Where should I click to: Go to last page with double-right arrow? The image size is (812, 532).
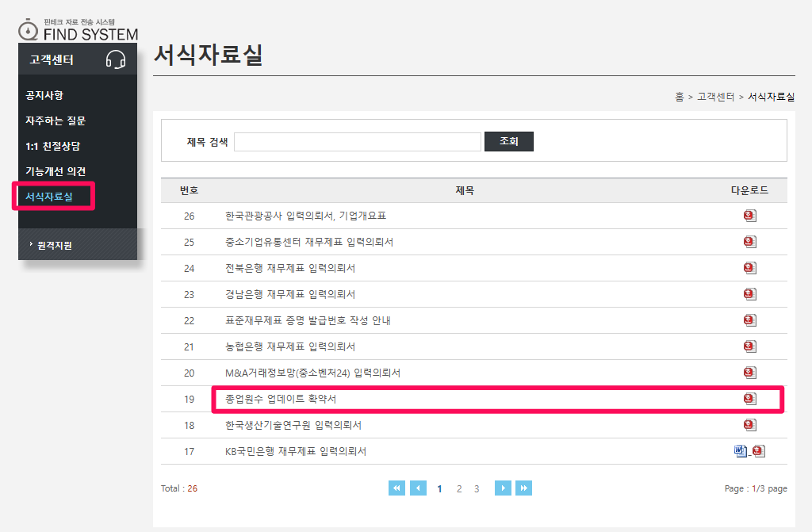pos(523,488)
